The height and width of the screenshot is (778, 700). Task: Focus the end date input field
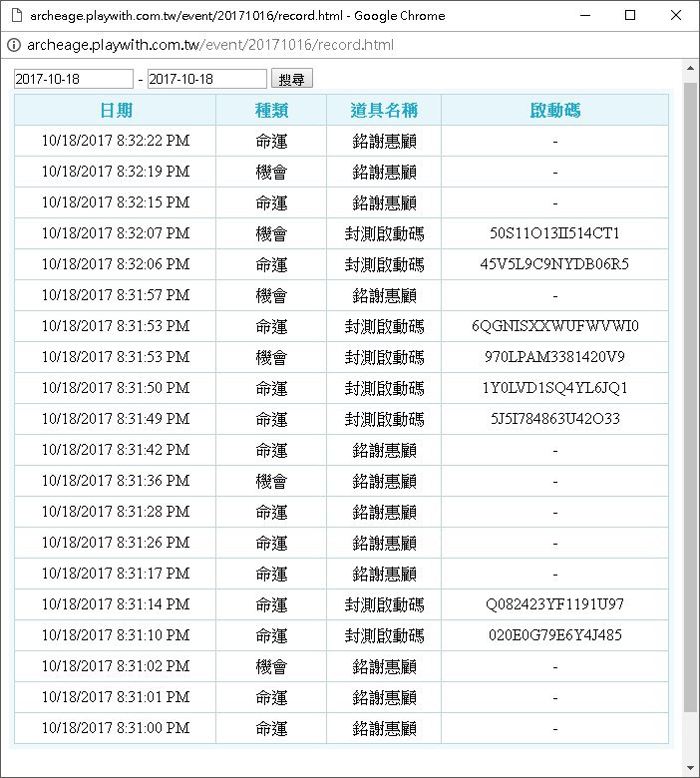(x=206, y=79)
